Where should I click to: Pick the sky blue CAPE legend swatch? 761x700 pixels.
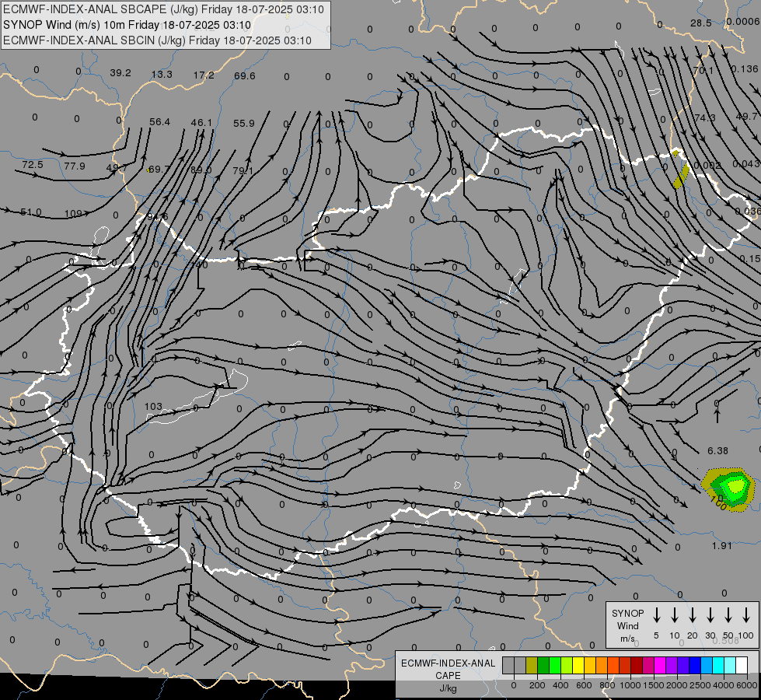[x=707, y=665]
